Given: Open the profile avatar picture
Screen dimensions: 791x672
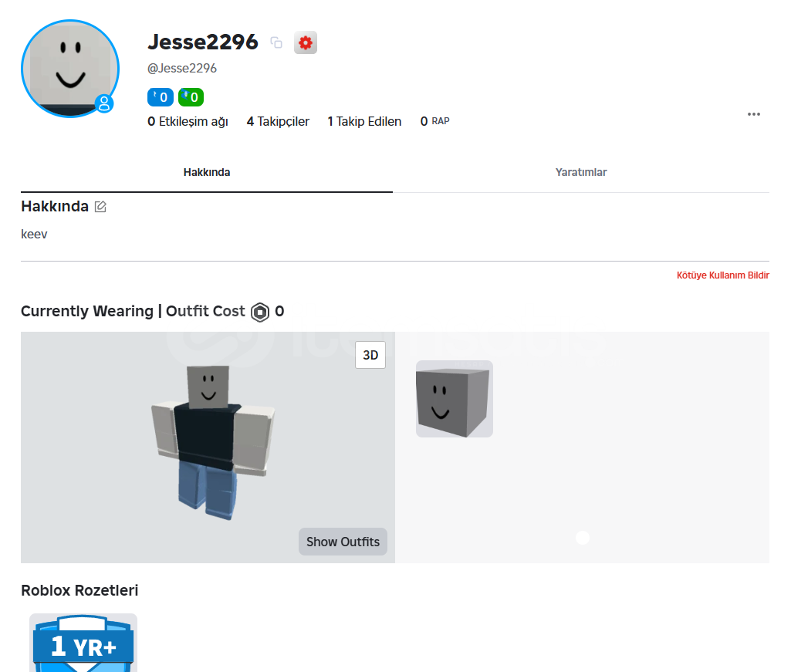Looking at the screenshot, I should pos(70,69).
